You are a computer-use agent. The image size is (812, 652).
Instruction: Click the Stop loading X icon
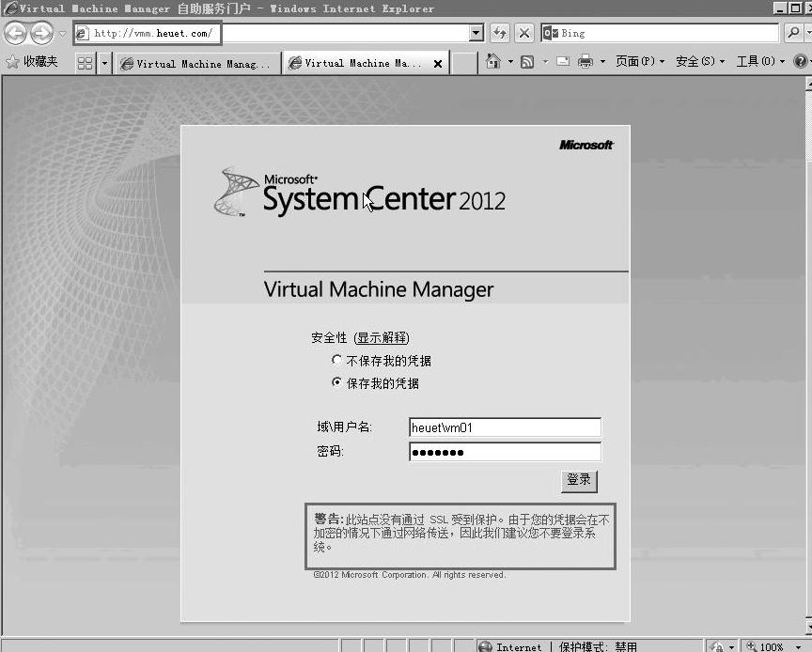(524, 33)
